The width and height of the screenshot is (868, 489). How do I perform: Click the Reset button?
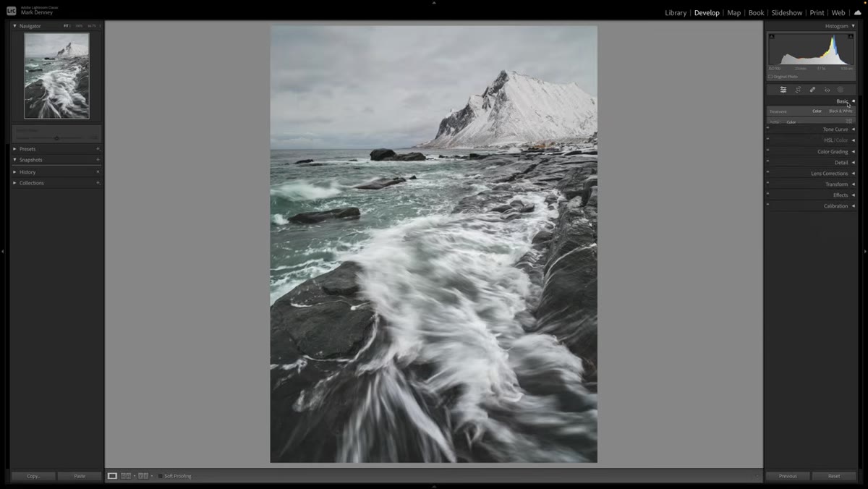pyautogui.click(x=834, y=476)
